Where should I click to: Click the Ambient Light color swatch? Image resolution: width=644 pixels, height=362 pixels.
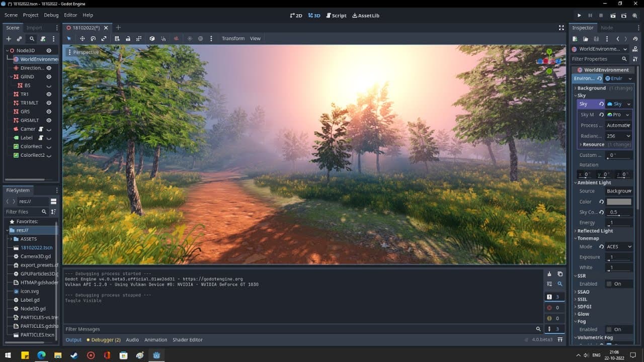tap(618, 202)
